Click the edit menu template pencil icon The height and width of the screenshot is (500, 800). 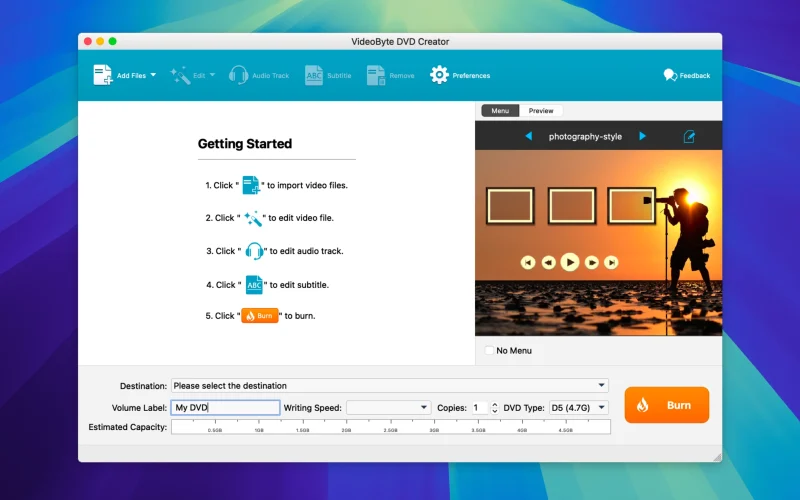pyautogui.click(x=689, y=136)
